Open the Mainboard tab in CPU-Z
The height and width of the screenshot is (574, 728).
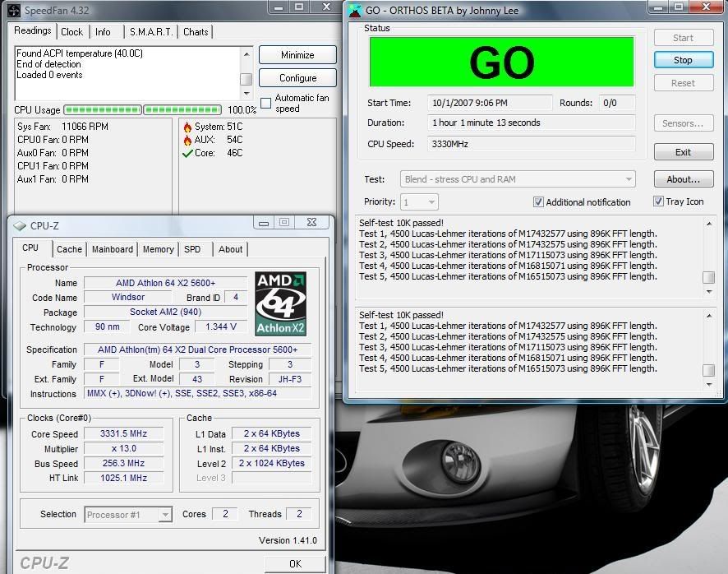click(113, 249)
